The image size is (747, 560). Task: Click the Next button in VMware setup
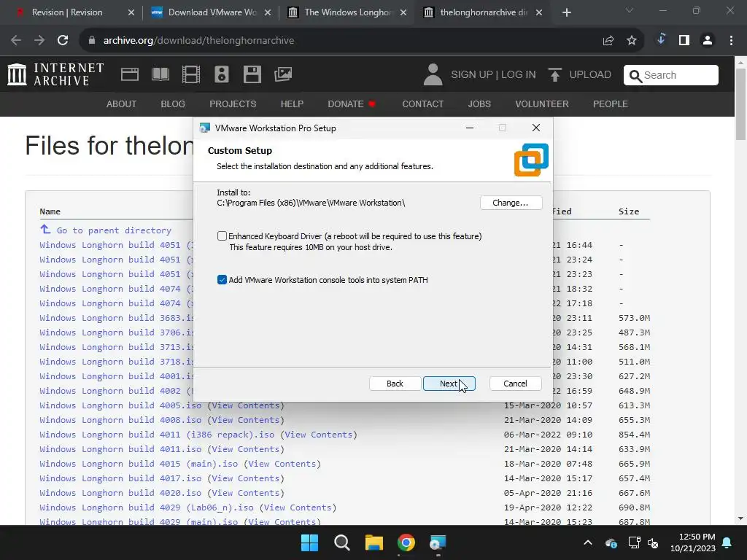click(449, 384)
